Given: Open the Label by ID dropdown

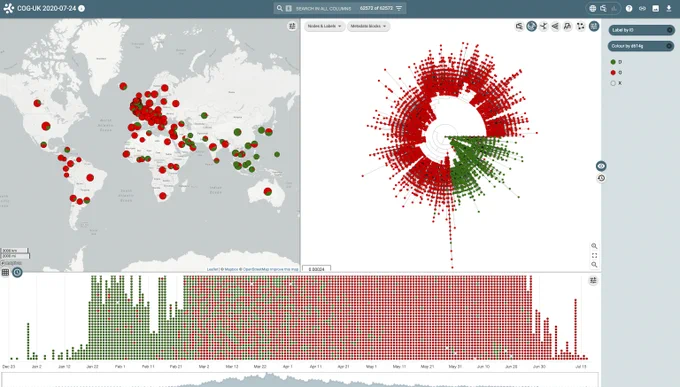Looking at the screenshot, I should point(641,30).
